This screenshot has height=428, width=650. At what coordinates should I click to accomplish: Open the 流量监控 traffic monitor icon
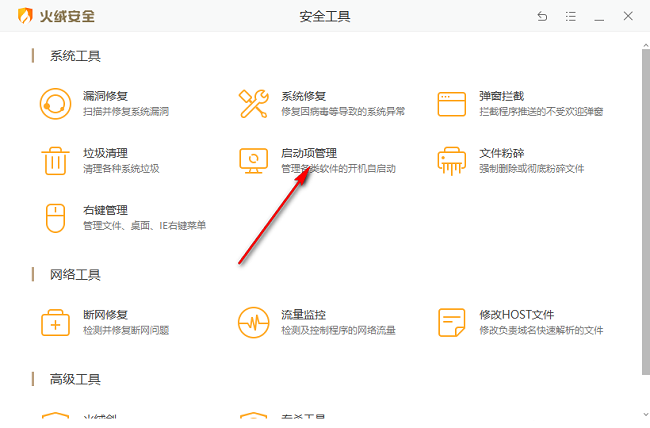pyautogui.click(x=253, y=322)
